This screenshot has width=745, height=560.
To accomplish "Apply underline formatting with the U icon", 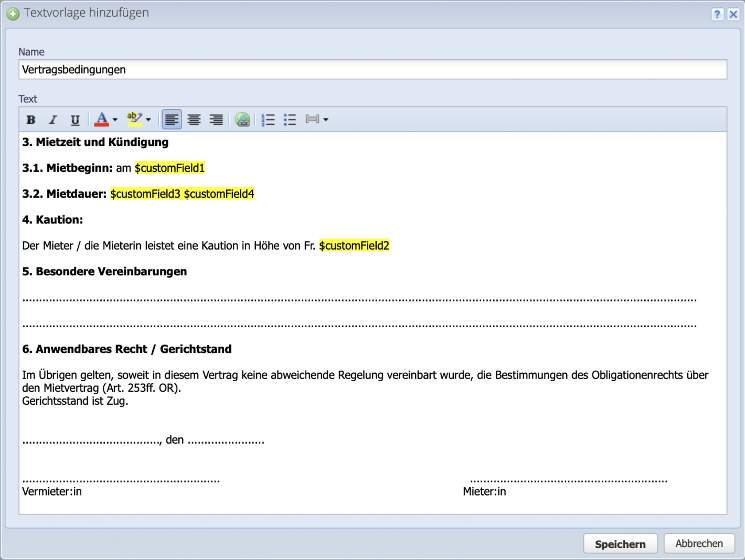I will (x=75, y=120).
